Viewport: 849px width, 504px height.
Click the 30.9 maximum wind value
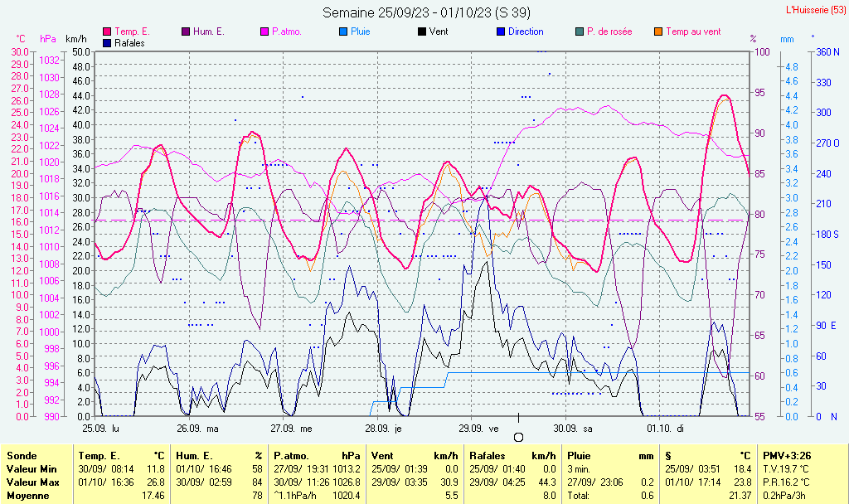tap(449, 482)
